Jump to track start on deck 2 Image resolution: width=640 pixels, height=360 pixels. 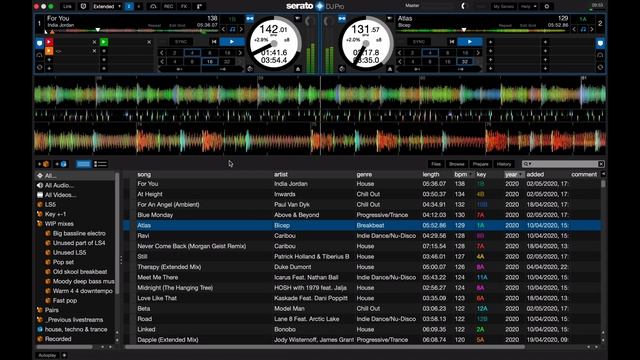coord(452,42)
